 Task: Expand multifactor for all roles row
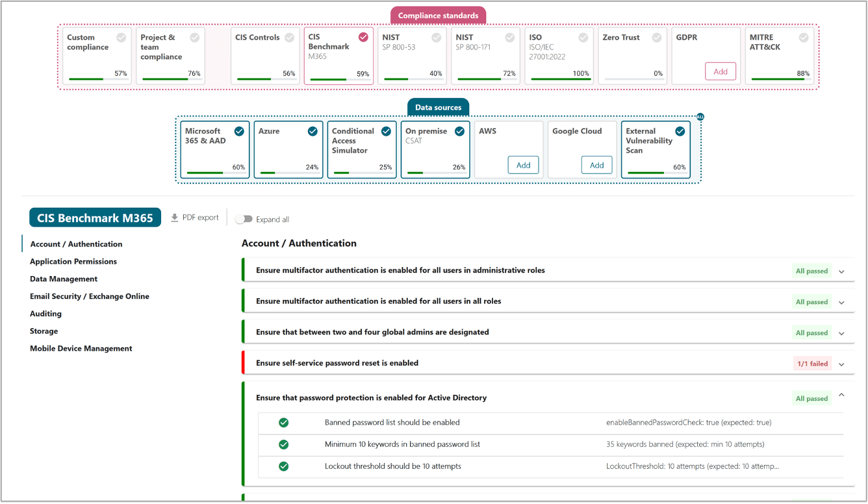pos(841,302)
